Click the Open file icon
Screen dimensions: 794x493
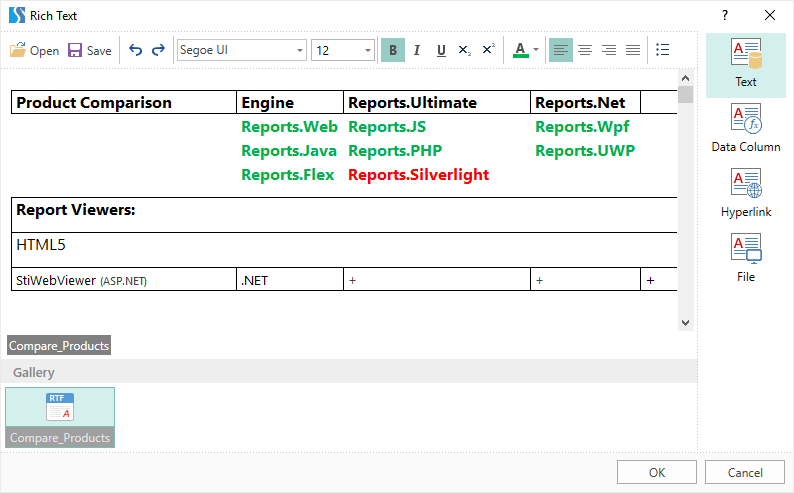[18, 50]
